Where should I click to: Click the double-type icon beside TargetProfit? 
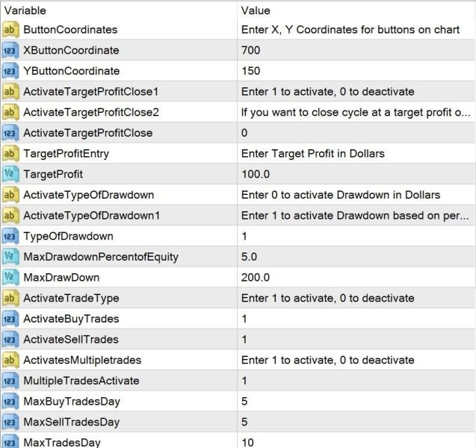pos(10,174)
